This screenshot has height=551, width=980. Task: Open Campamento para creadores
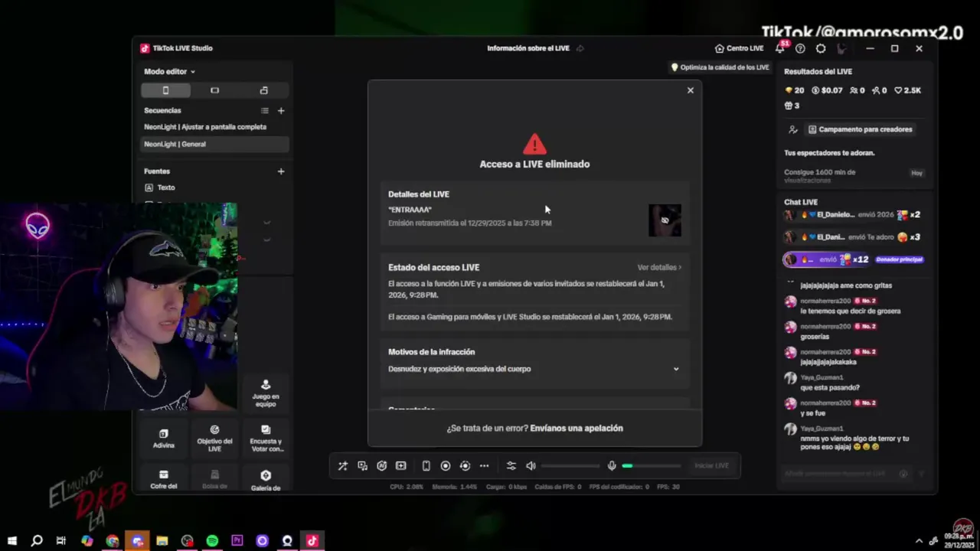(x=861, y=129)
